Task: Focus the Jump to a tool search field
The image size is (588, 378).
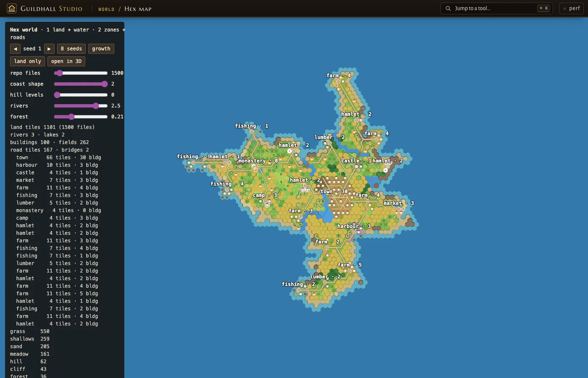Action: click(496, 8)
